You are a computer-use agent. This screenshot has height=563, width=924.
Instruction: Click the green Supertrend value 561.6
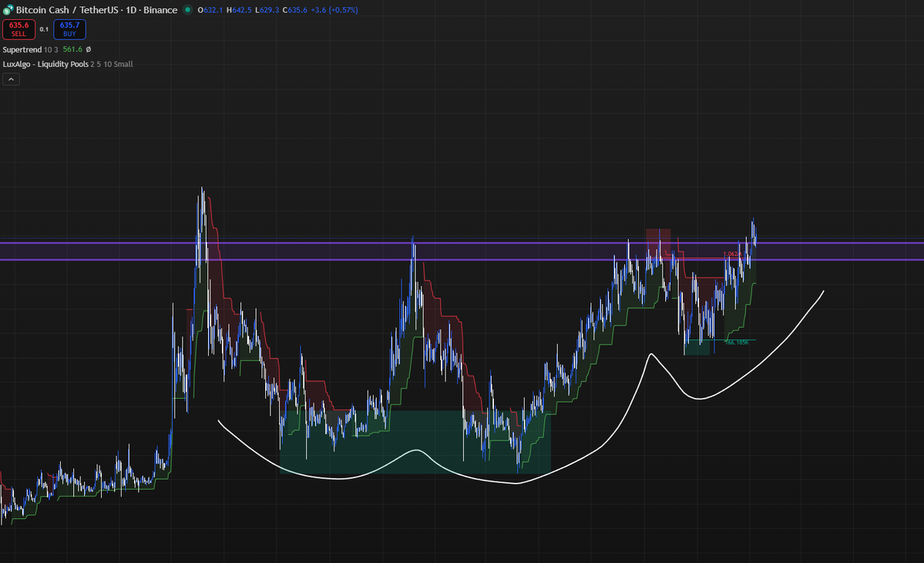(72, 49)
